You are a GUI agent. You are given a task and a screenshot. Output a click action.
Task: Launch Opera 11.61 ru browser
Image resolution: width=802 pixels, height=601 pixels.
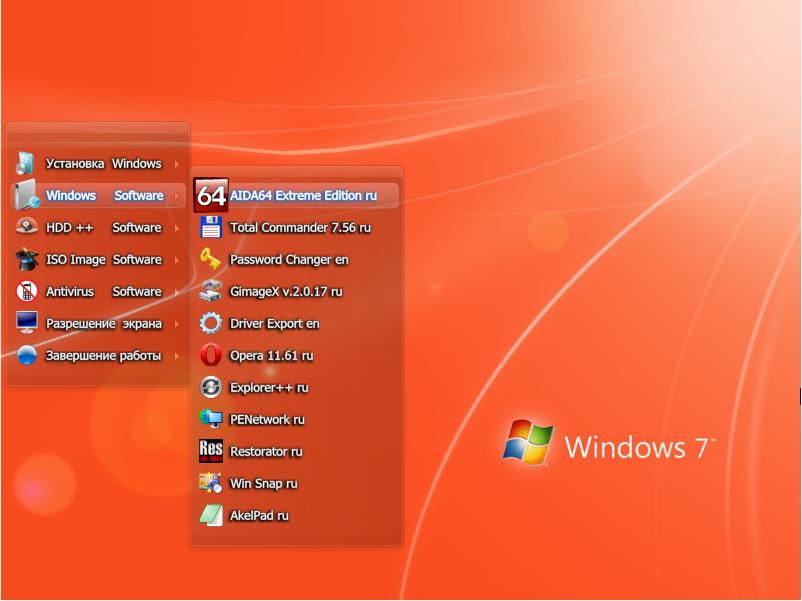click(x=296, y=355)
